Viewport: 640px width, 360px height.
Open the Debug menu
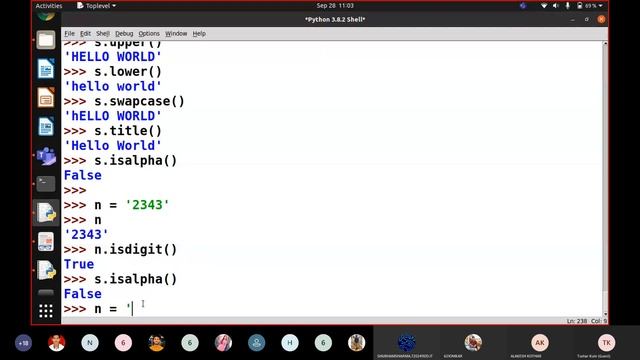124,33
